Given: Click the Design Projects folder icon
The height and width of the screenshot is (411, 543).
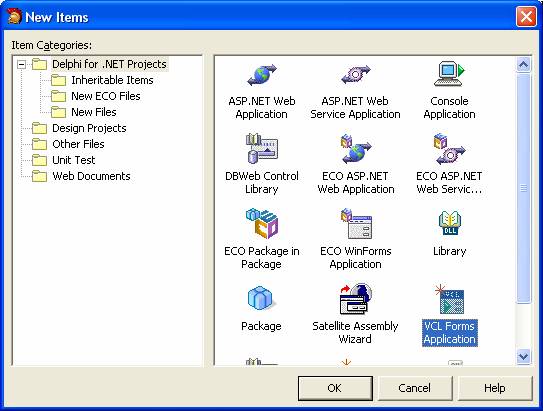Looking at the screenshot, I should coord(39,128).
